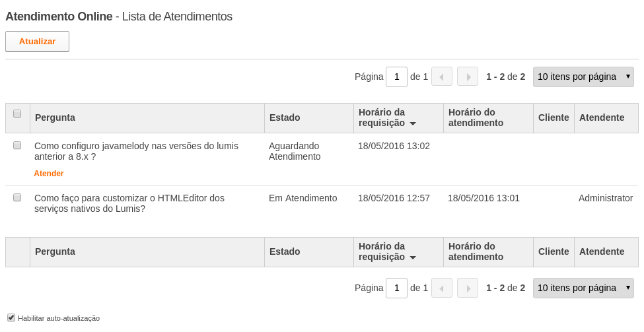Click sort arrow on top Horário da requisição
This screenshot has width=644, height=332.
pos(413,123)
